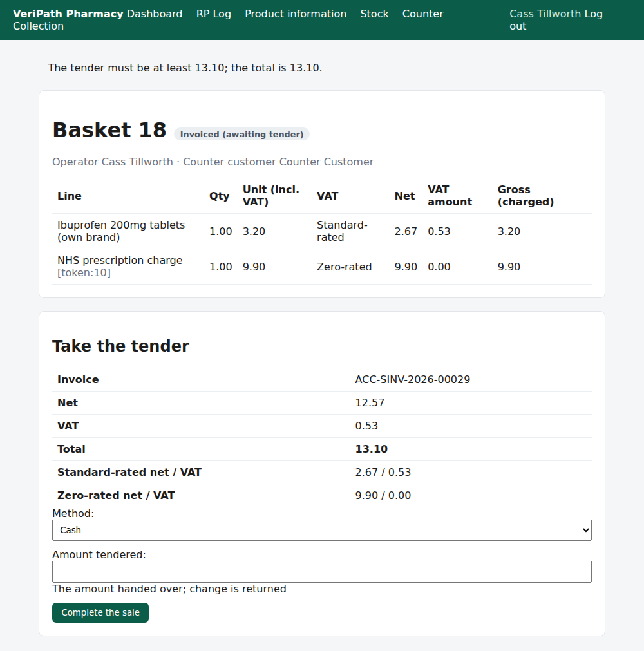Click invoice number ACC-SINV-2026-00029
This screenshot has height=651, width=644.
(413, 379)
